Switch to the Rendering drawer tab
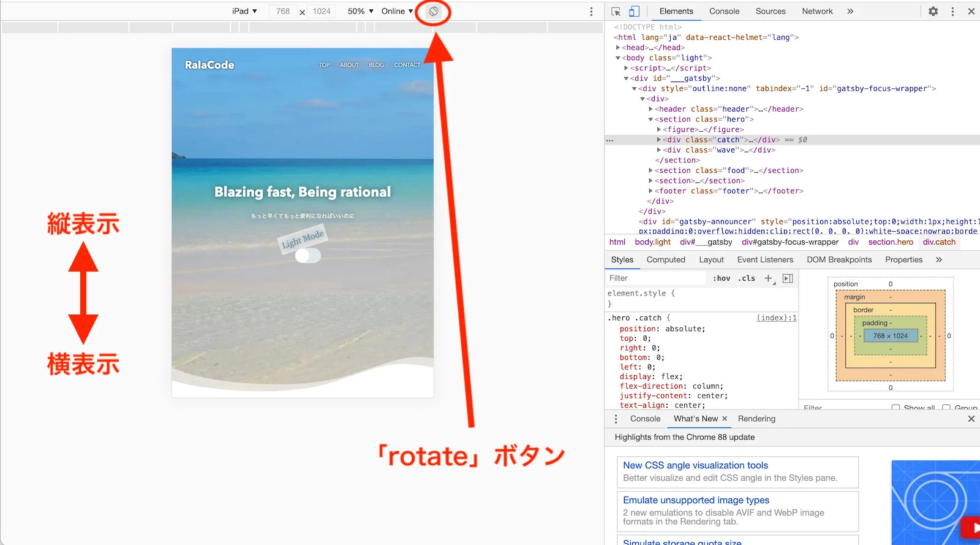This screenshot has width=980, height=545. [756, 419]
